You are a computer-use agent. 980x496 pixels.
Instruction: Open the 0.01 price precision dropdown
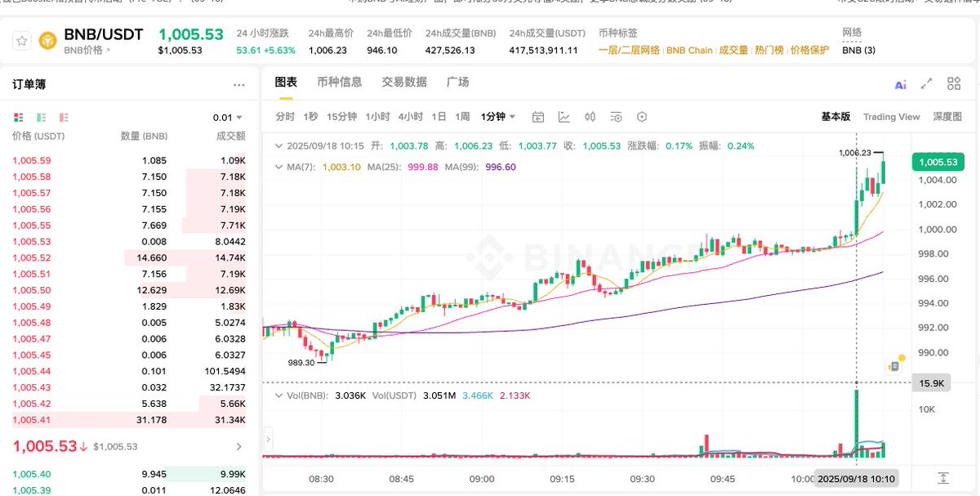pyautogui.click(x=227, y=118)
